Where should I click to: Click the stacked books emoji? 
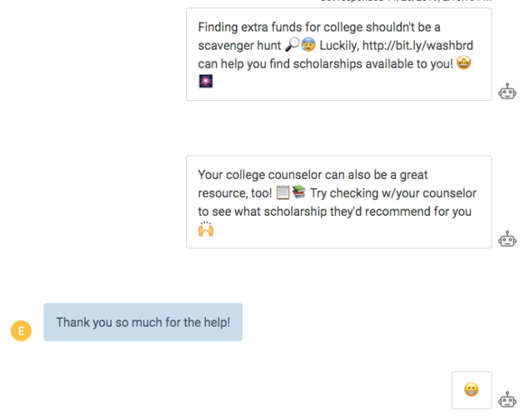click(x=299, y=192)
